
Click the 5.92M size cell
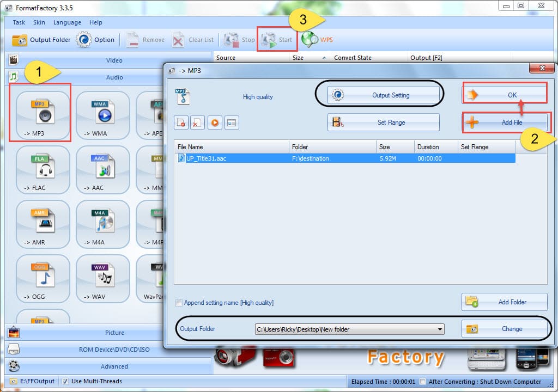click(x=387, y=158)
